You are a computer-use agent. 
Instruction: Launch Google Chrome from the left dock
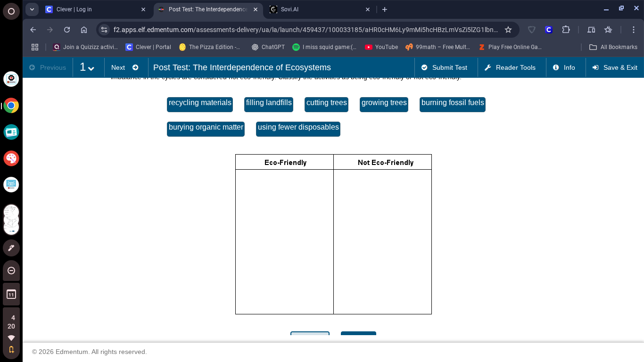pos(11,106)
